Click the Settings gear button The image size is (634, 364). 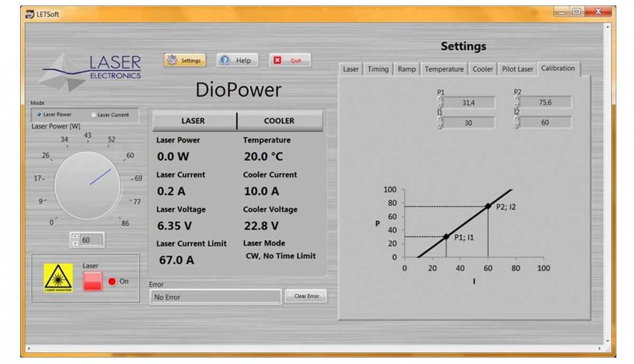[x=185, y=60]
